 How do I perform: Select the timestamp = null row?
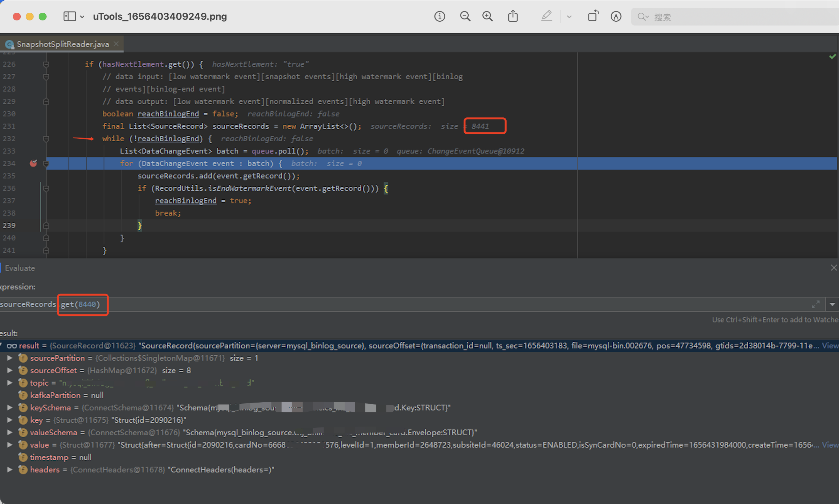[x=419, y=457]
